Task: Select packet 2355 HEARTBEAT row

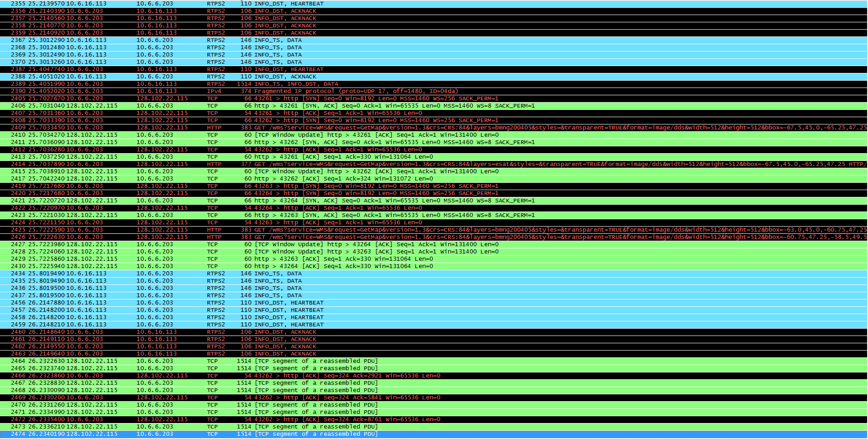Action: coord(434,4)
